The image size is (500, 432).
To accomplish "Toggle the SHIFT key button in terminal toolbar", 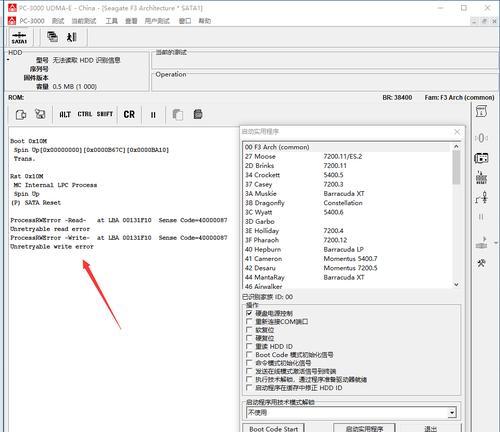I will point(105,114).
